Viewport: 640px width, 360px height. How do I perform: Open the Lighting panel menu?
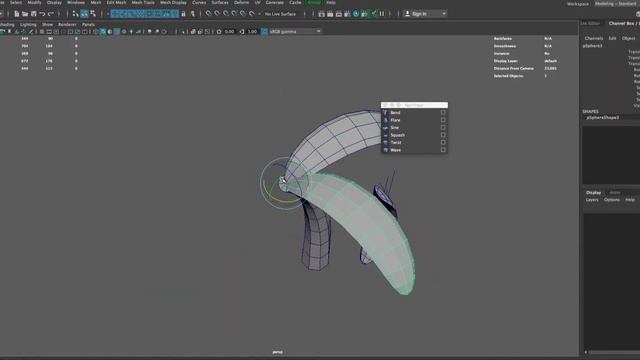tap(28, 24)
